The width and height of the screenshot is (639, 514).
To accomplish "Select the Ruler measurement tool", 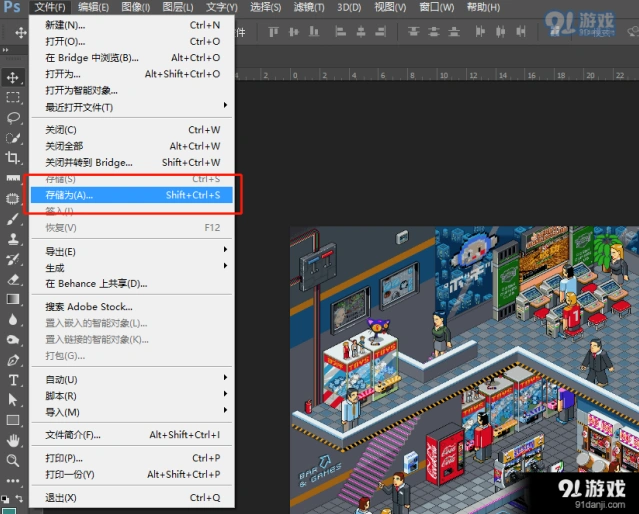I will pyautogui.click(x=13, y=178).
